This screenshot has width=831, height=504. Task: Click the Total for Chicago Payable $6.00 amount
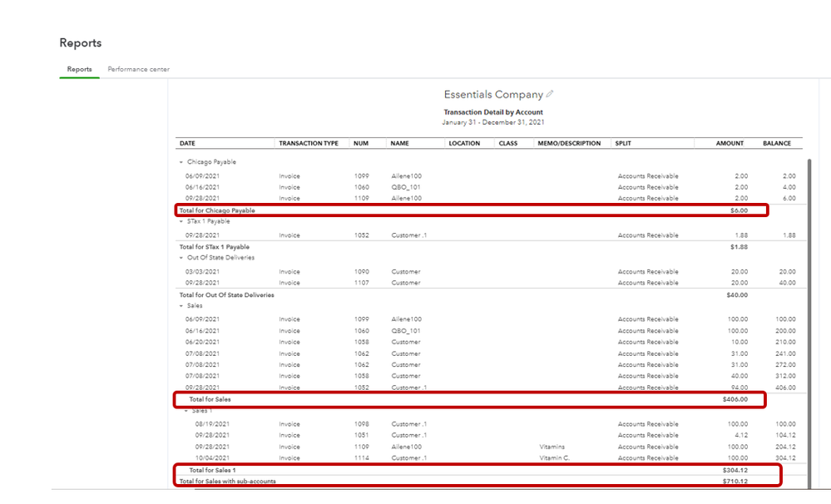739,210
